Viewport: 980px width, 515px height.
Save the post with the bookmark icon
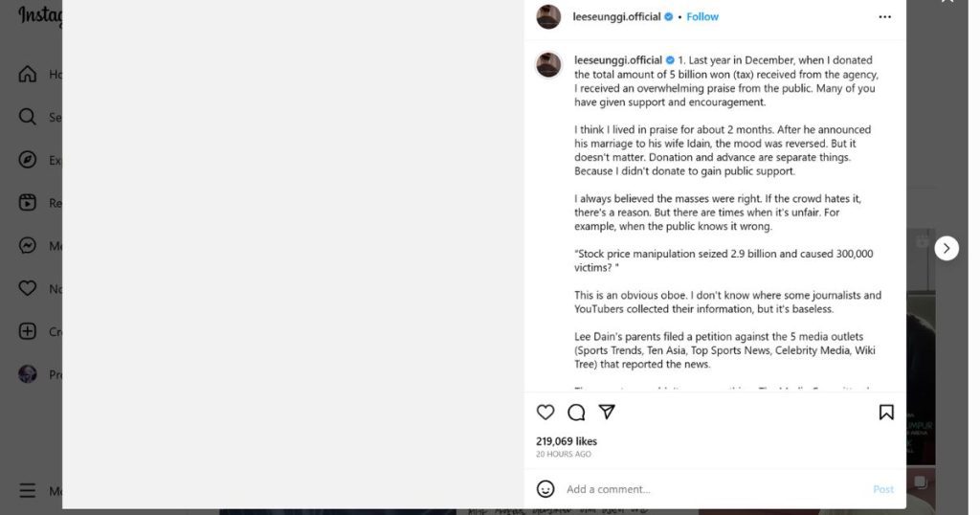coord(886,413)
